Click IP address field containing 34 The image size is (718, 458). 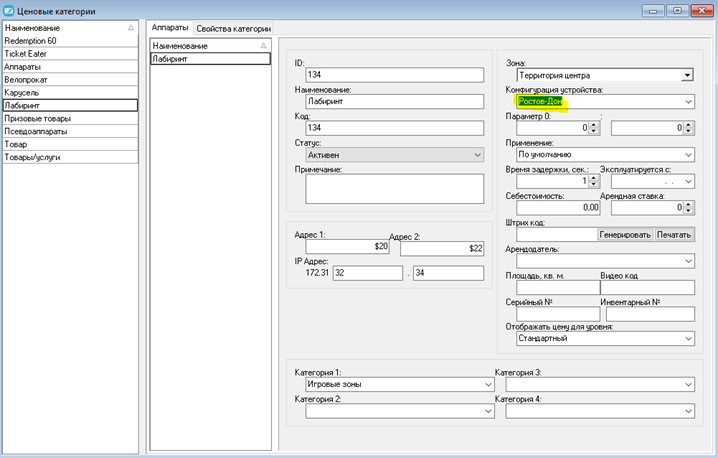tap(448, 273)
